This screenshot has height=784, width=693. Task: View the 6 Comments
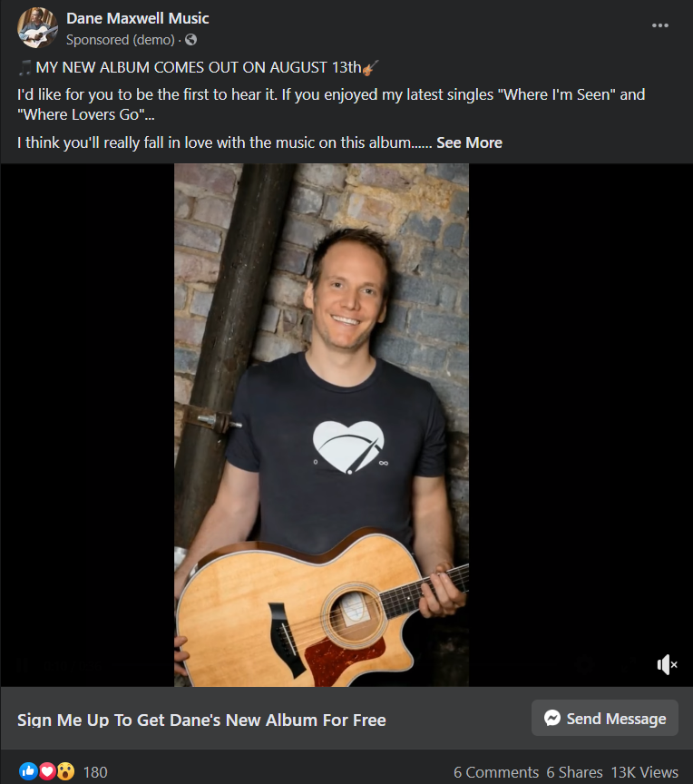(x=495, y=772)
